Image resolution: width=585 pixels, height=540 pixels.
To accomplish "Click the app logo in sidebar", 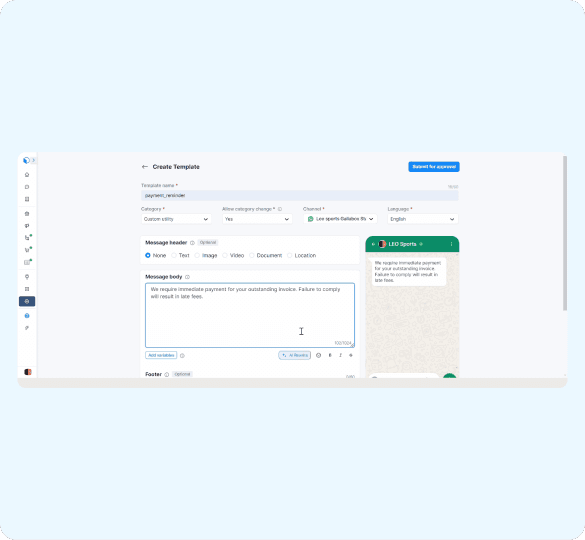I will (x=26, y=160).
